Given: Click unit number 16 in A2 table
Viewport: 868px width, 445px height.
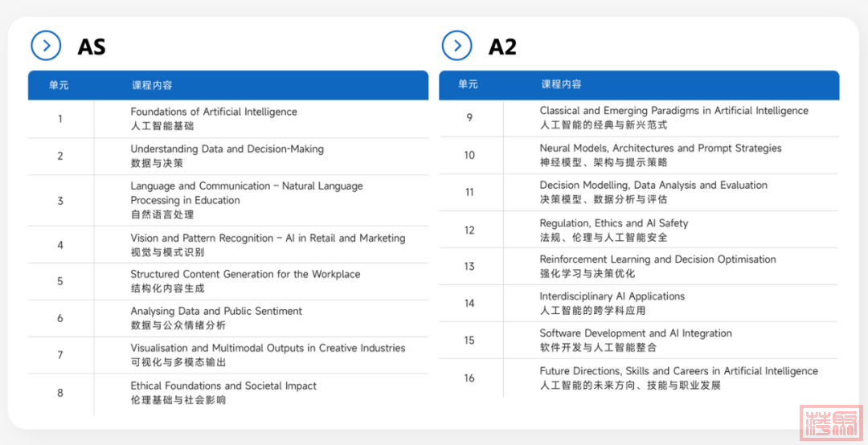Looking at the screenshot, I should pyautogui.click(x=469, y=378).
